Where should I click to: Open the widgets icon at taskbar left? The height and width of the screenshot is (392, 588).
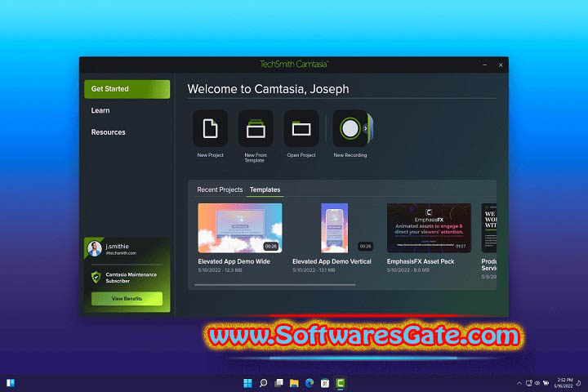pos(11,383)
